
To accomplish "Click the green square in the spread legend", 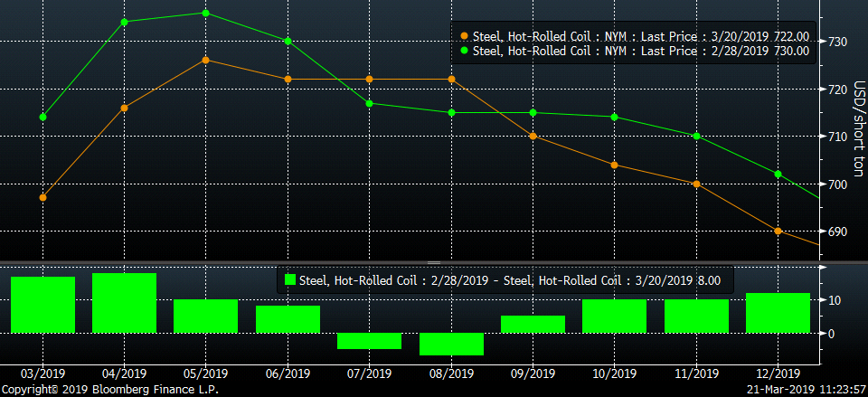I will [290, 281].
